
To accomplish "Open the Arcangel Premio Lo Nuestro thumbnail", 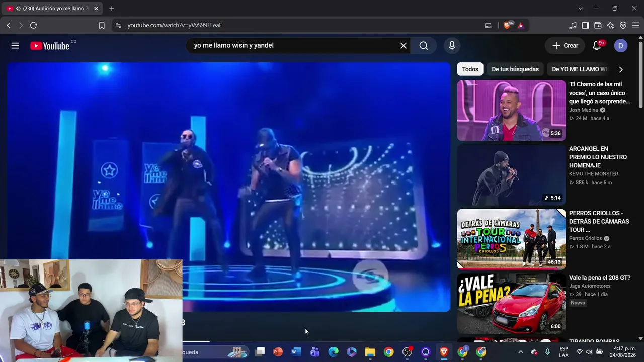I will click(511, 175).
